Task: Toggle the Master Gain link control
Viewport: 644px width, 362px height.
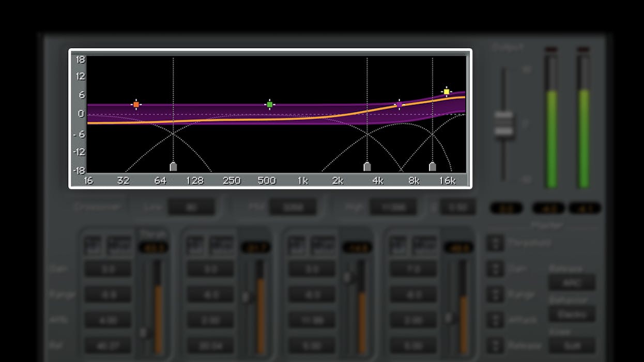Action: 496,269
